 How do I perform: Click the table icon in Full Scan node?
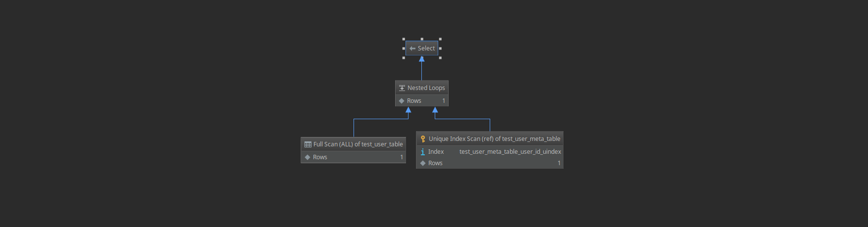[x=308, y=144]
